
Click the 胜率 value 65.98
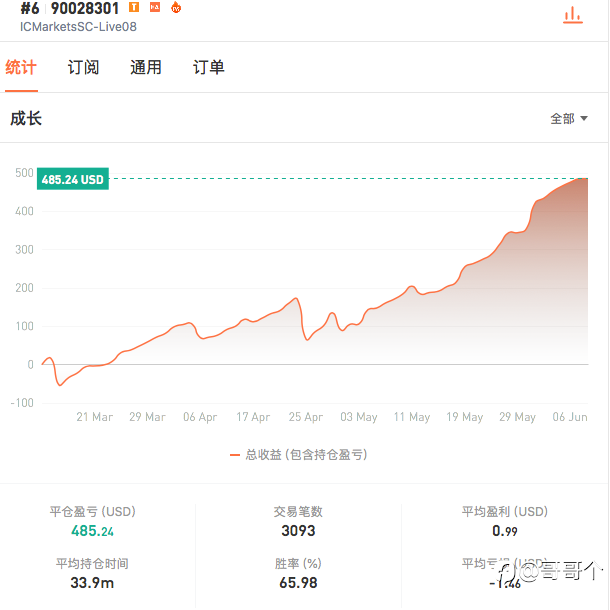298,583
